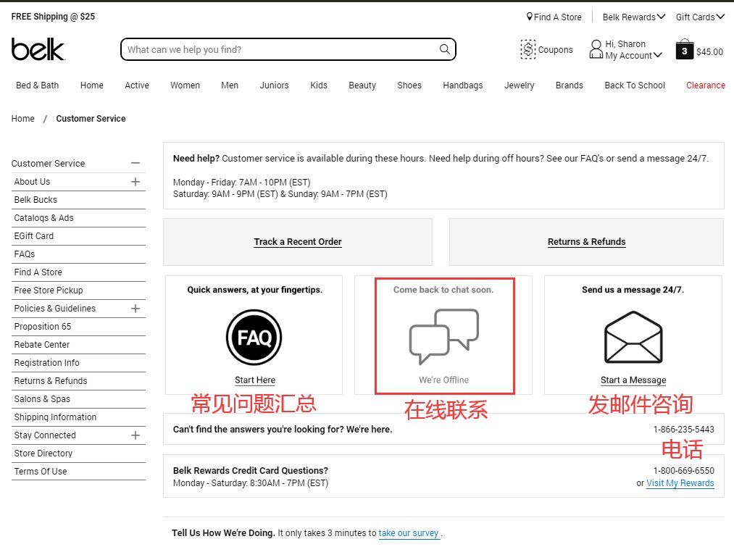This screenshot has height=560, width=734.
Task: Open Active menu
Action: [137, 85]
